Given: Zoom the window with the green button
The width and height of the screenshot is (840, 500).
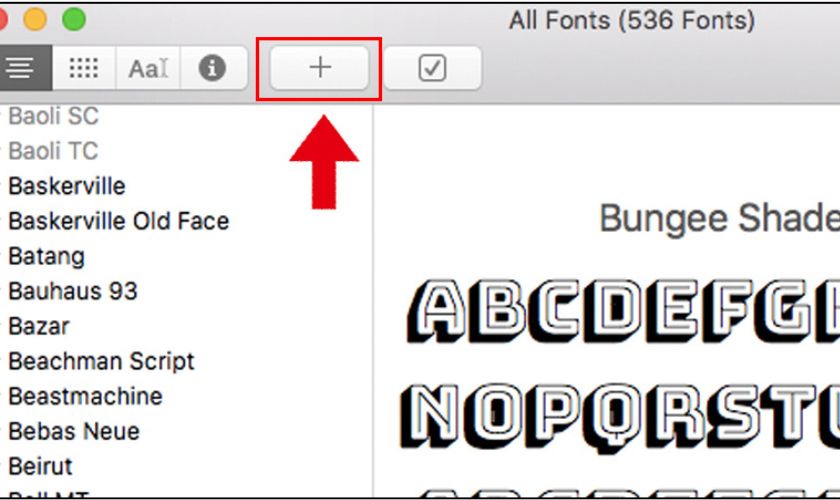Looking at the screenshot, I should [x=74, y=19].
